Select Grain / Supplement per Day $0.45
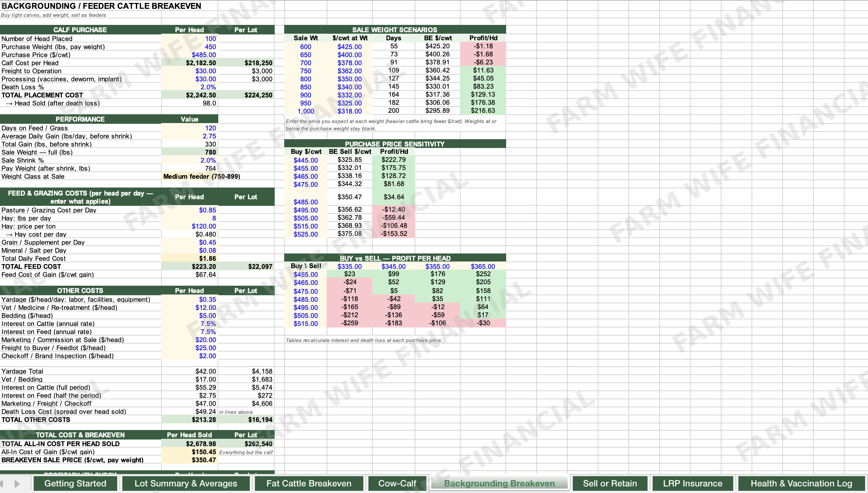Screen dimensions: 868x493 (x=190, y=242)
